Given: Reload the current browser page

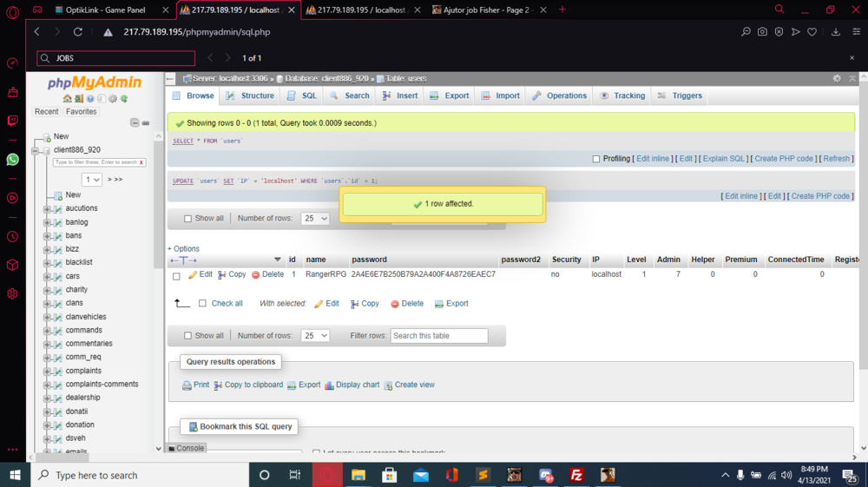Looking at the screenshot, I should pyautogui.click(x=78, y=32).
